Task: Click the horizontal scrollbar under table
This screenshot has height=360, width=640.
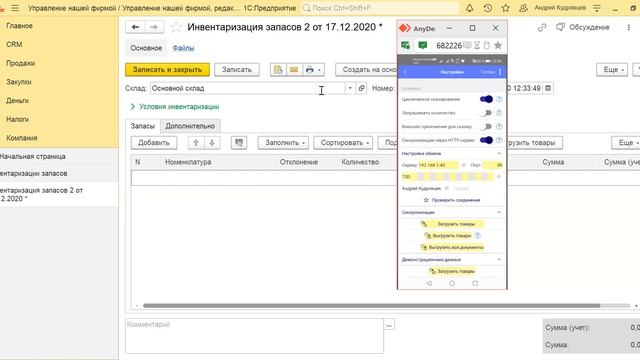Action: 371,305
